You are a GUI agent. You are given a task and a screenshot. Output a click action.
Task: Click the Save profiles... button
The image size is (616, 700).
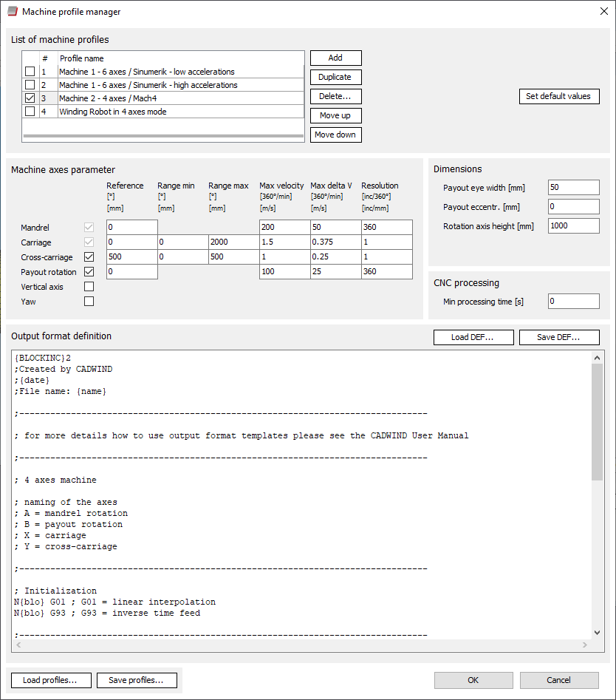[x=136, y=680]
